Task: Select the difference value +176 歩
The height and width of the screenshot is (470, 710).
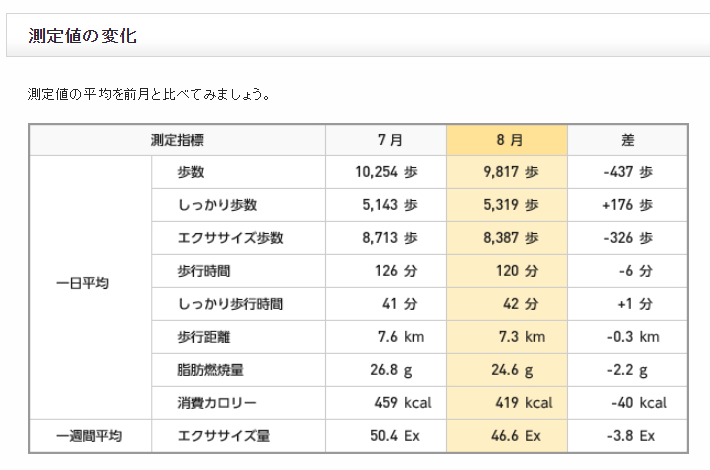Action: point(628,205)
